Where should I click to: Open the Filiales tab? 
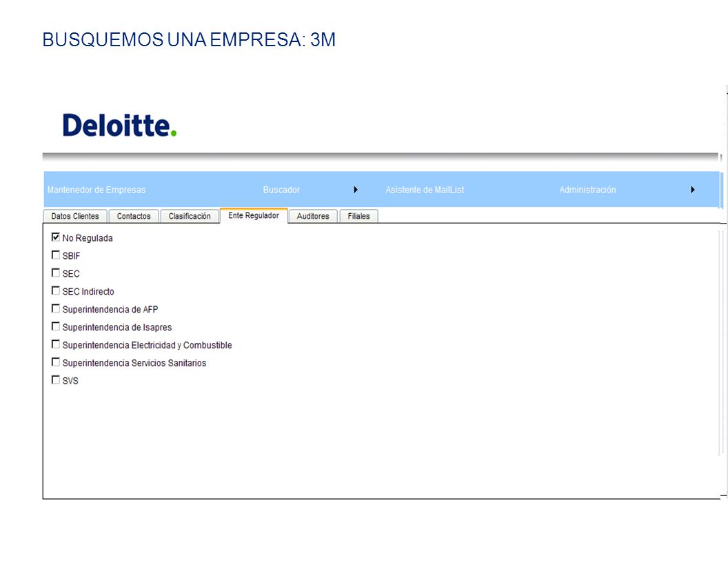[359, 216]
